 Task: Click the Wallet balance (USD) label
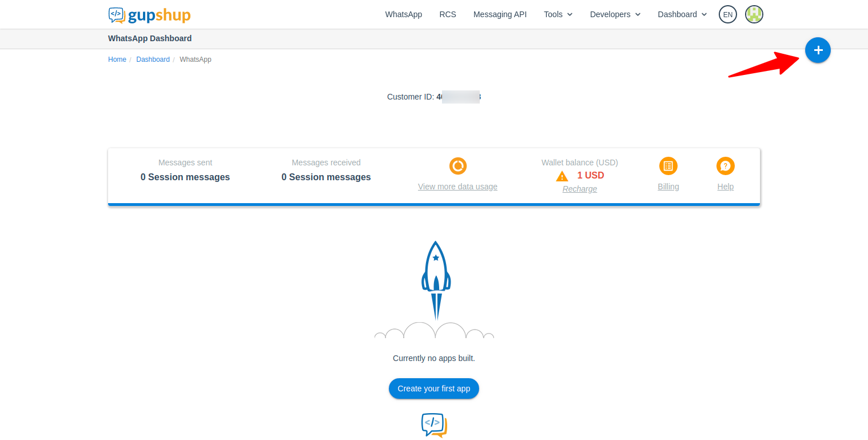(580, 162)
